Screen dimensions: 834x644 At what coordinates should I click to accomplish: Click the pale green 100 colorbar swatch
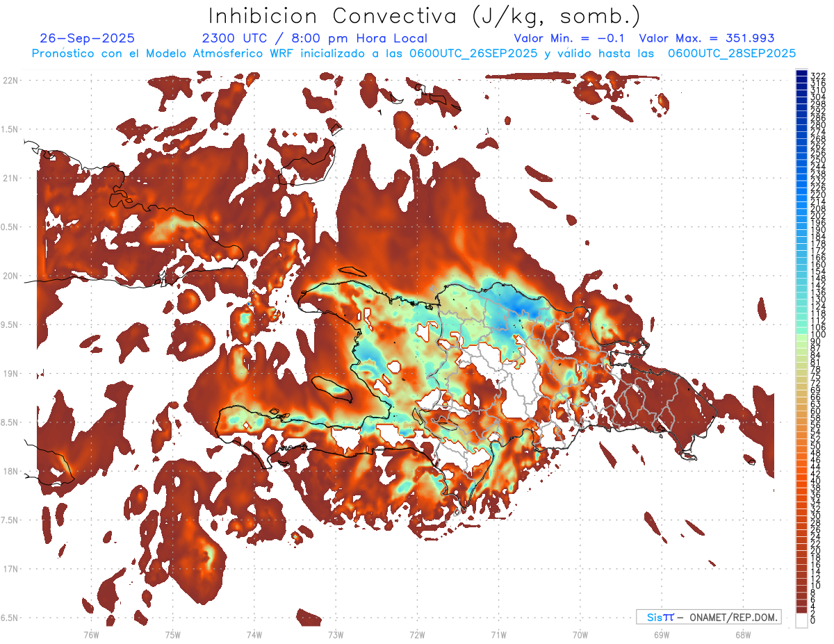801,337
